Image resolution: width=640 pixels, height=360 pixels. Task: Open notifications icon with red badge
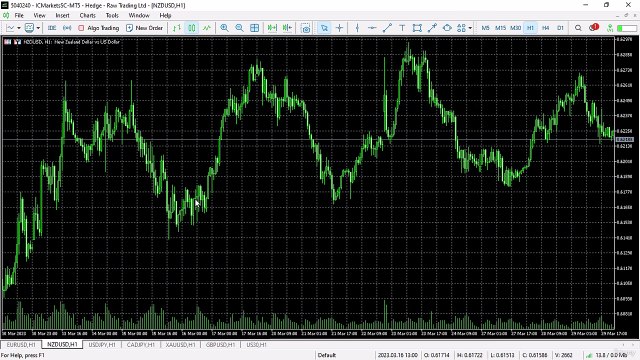click(593, 28)
